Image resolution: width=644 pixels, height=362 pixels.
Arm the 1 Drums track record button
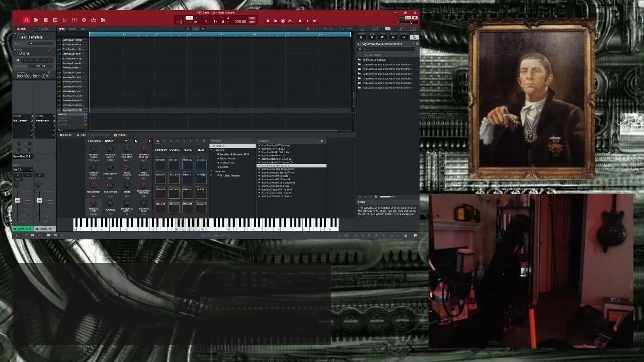[49, 50]
